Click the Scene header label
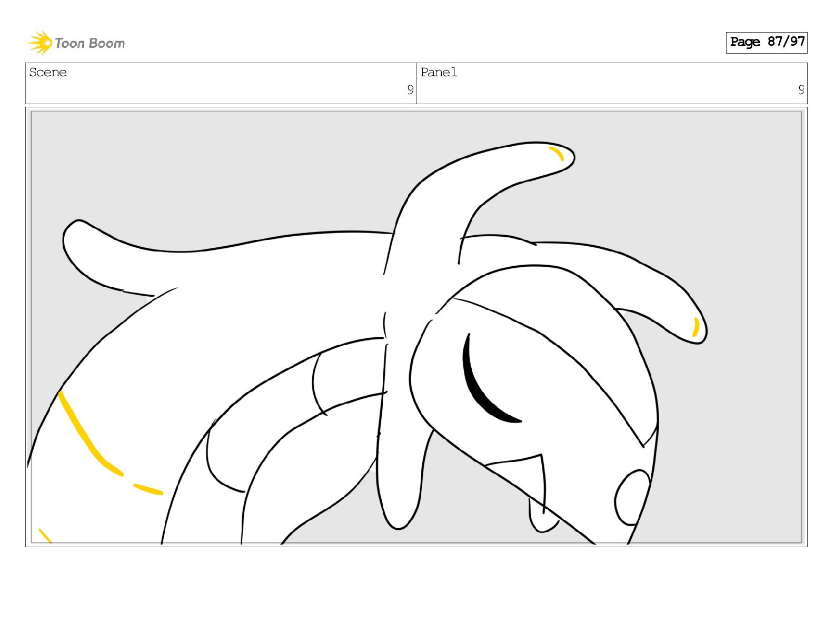 coord(48,73)
